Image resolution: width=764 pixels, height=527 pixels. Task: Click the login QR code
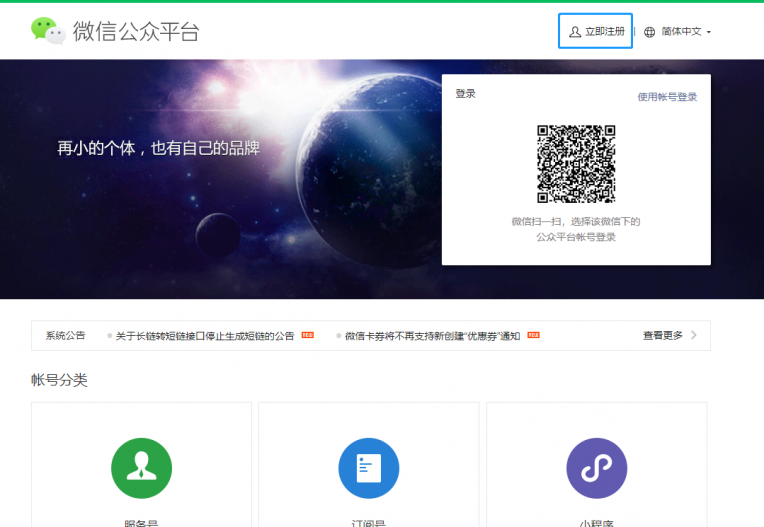[x=576, y=164]
